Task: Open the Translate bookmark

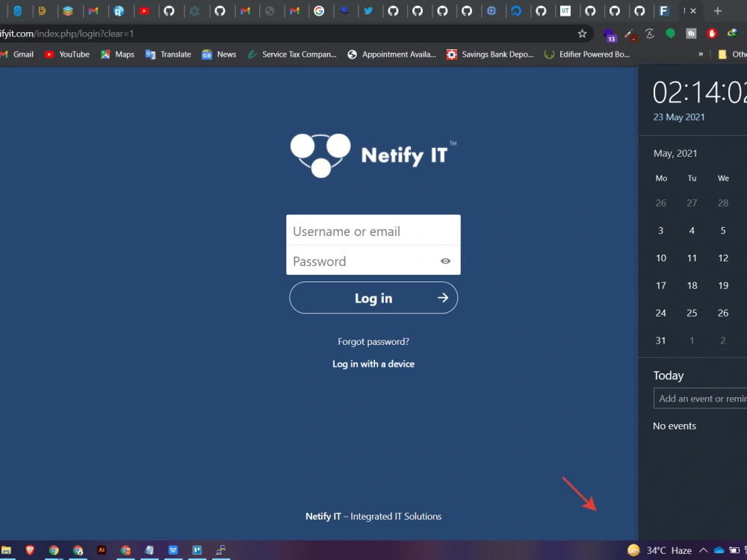Action: 168,55
